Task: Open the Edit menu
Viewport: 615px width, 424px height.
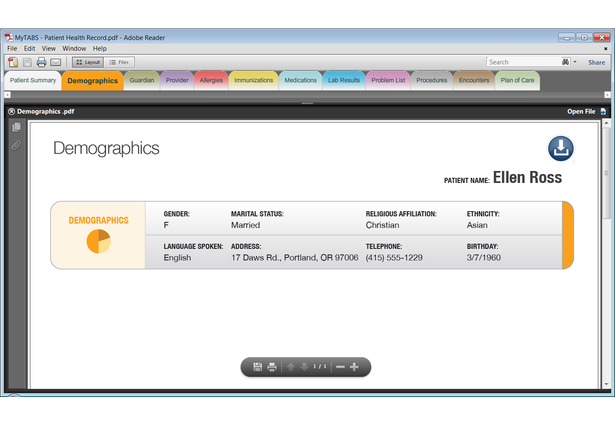Action: click(29, 49)
